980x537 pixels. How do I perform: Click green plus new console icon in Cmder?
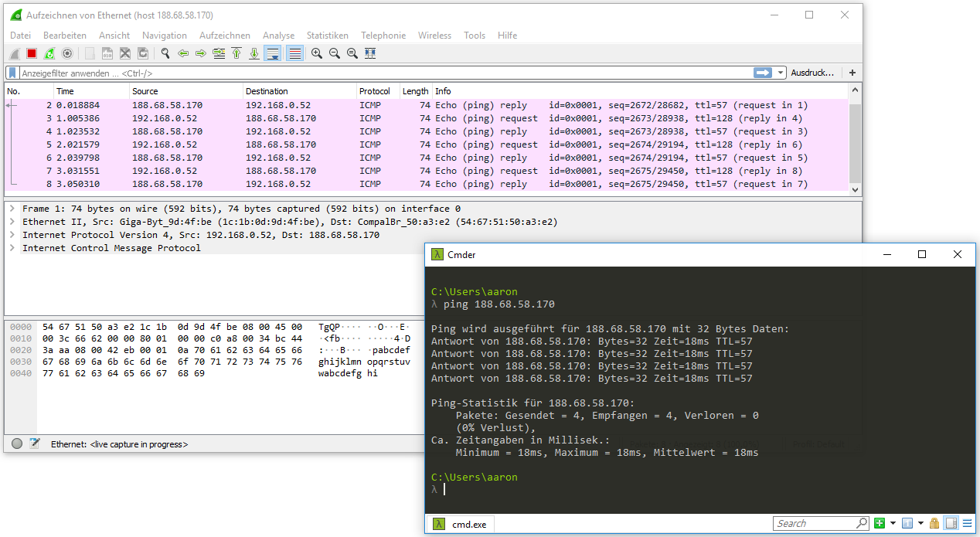(x=880, y=524)
